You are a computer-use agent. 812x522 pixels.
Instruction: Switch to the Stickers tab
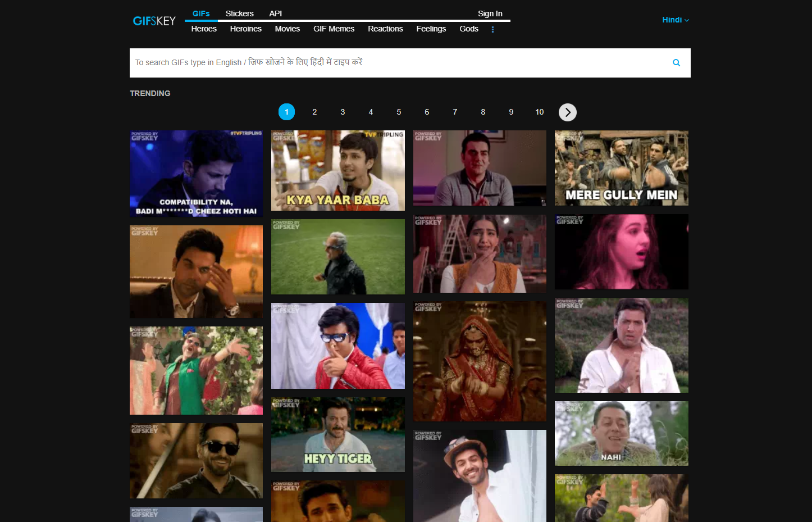click(240, 13)
